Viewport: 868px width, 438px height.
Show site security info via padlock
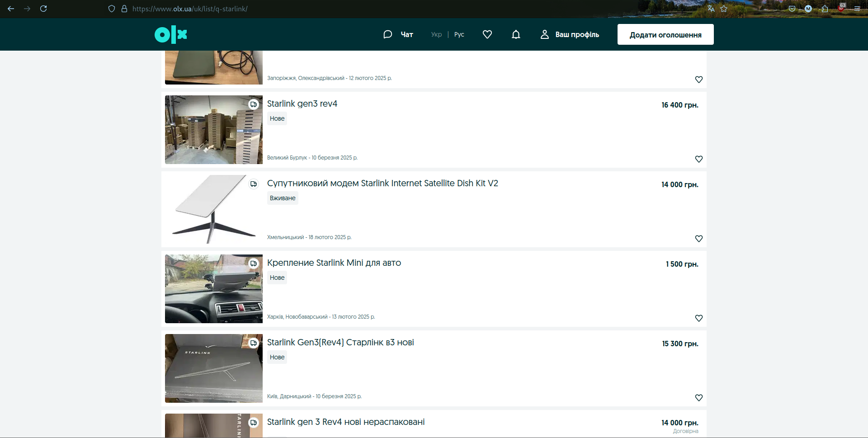click(124, 9)
